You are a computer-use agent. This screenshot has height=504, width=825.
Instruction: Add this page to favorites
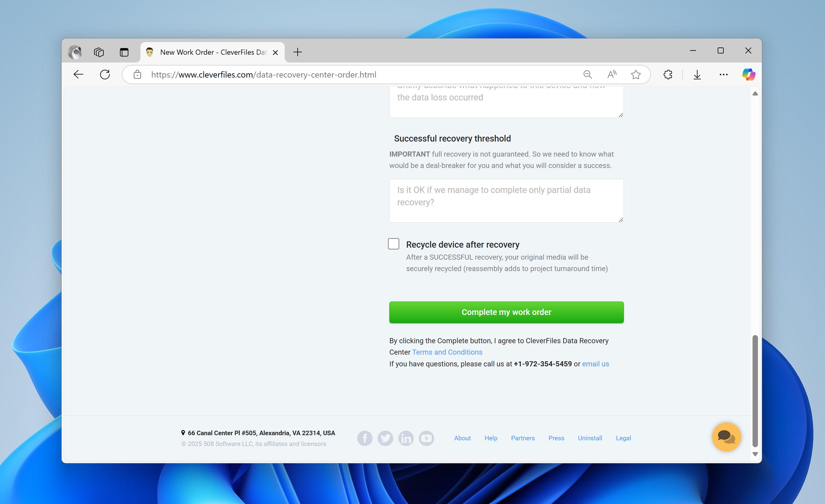[x=636, y=74]
